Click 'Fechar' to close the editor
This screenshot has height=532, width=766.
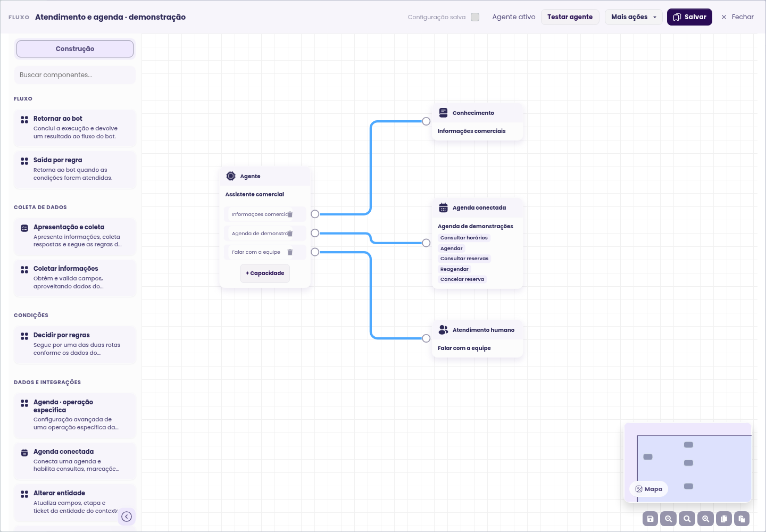point(737,17)
